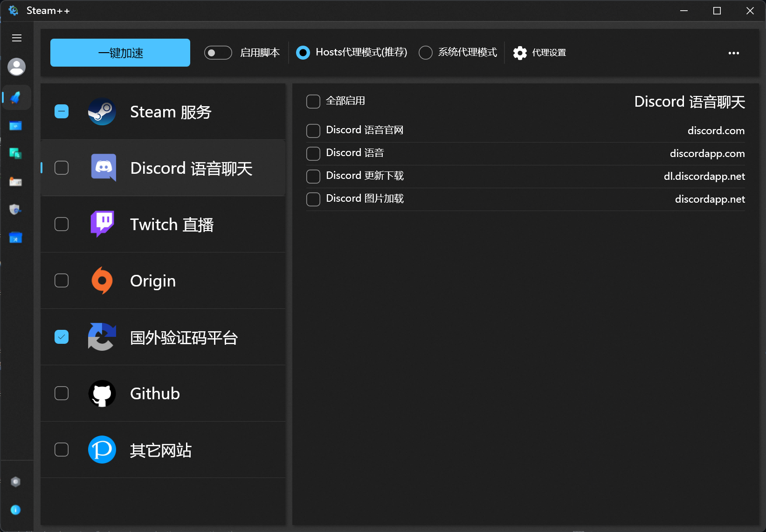Check the Discord 图片加载 checkbox

pos(313,199)
